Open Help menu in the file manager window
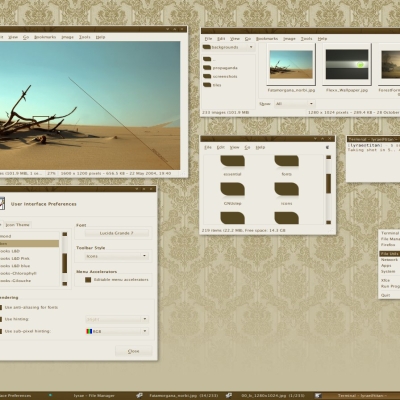The height and width of the screenshot is (400, 400). (260, 147)
